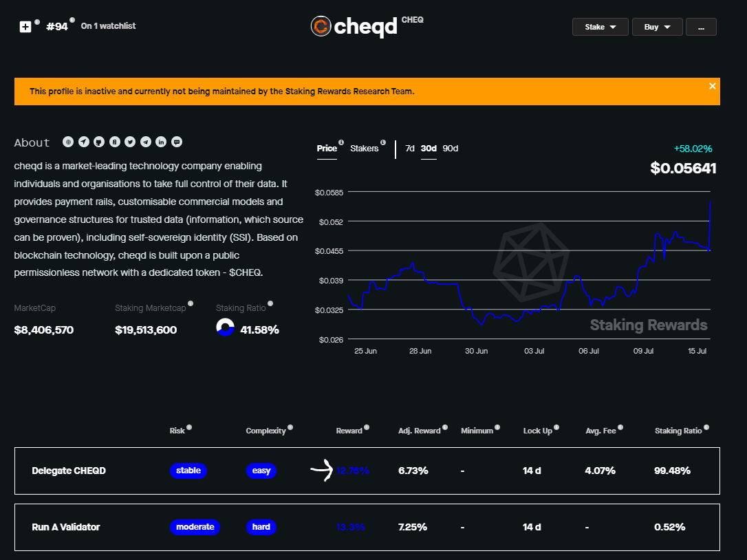This screenshot has height=560, width=747.
Task: Click the 0.52% staking ratio value
Action: 670,527
